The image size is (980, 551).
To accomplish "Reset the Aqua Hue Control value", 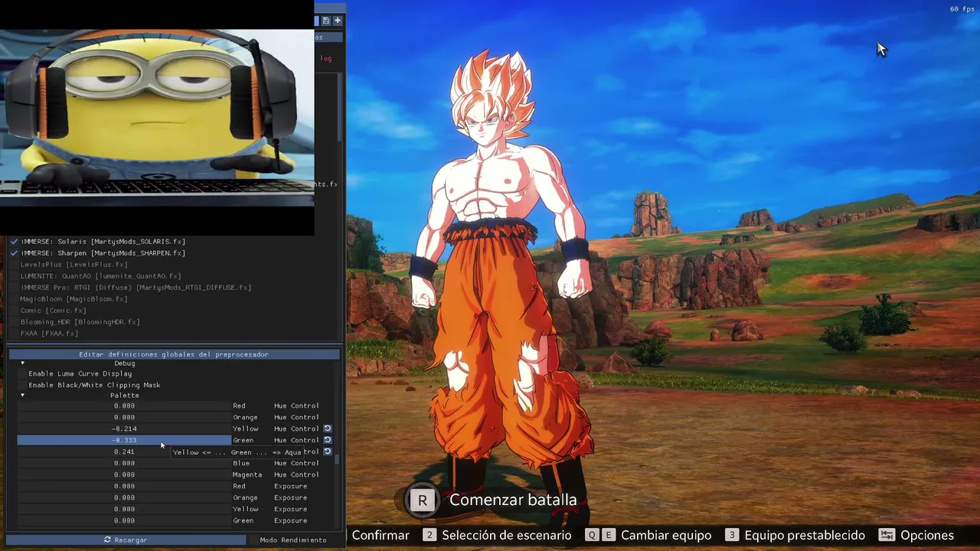I will (x=327, y=452).
